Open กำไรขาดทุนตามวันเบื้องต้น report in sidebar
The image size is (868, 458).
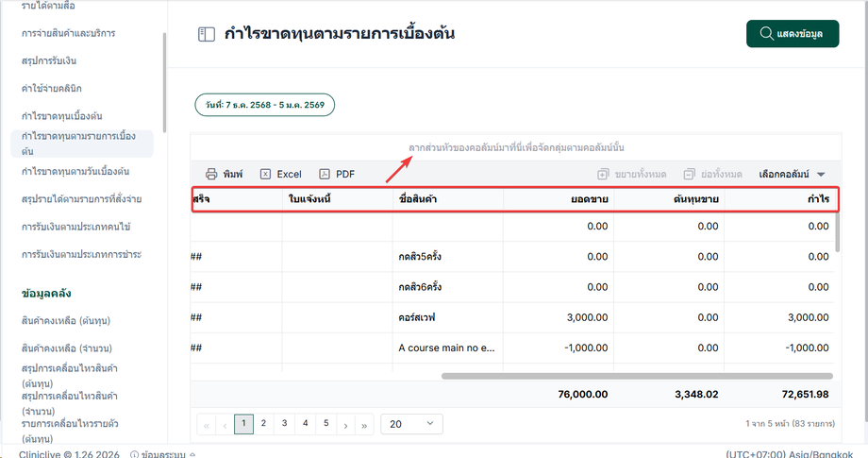(75, 171)
